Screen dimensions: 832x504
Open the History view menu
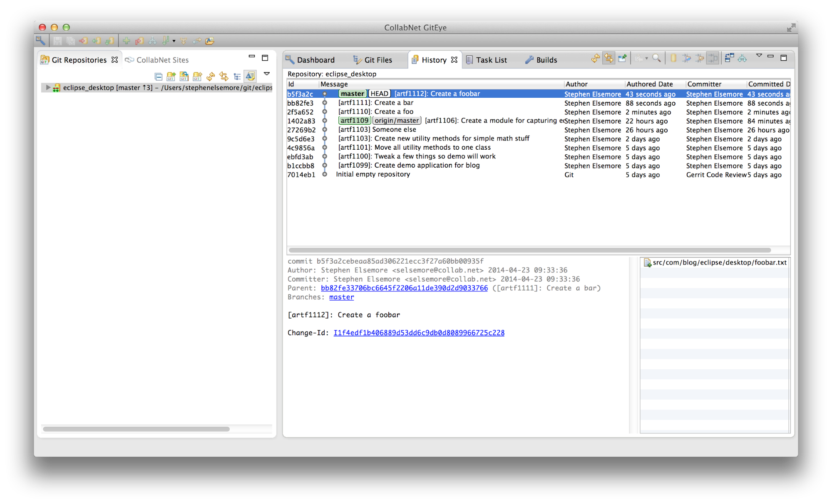click(760, 55)
